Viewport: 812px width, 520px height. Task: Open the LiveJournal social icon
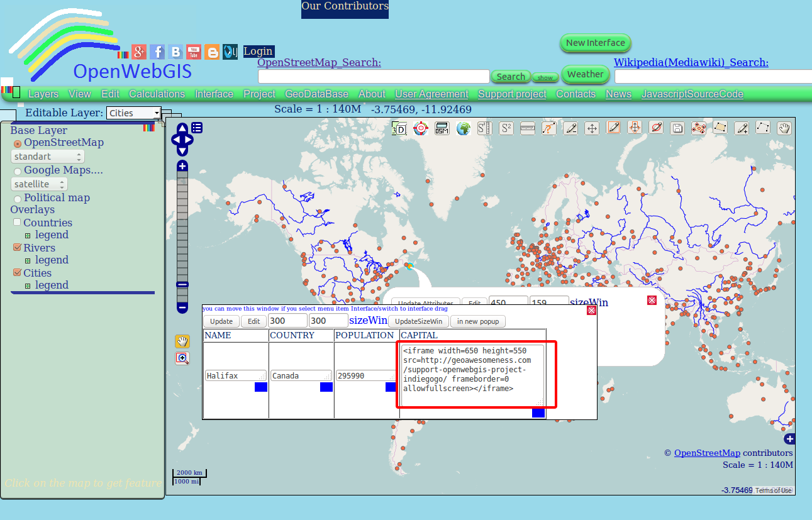click(x=230, y=52)
